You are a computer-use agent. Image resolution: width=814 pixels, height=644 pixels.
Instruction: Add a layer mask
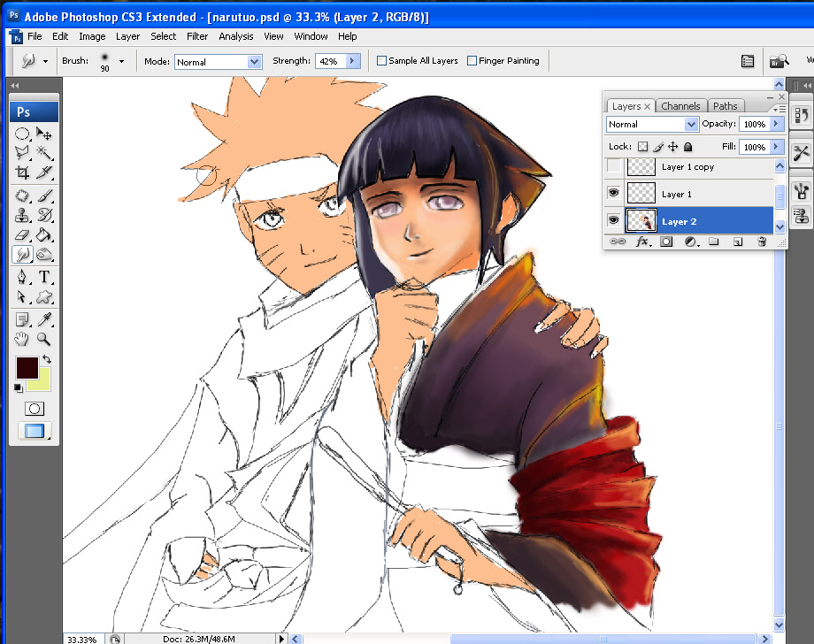tap(666, 241)
